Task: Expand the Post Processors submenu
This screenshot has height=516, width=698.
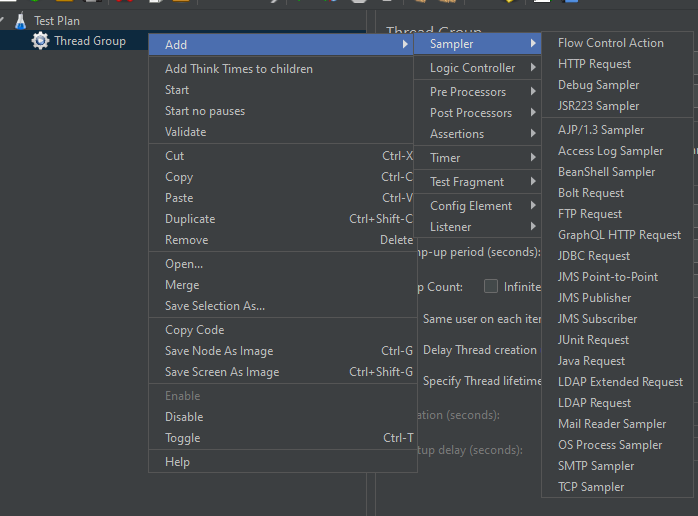Action: tap(477, 113)
